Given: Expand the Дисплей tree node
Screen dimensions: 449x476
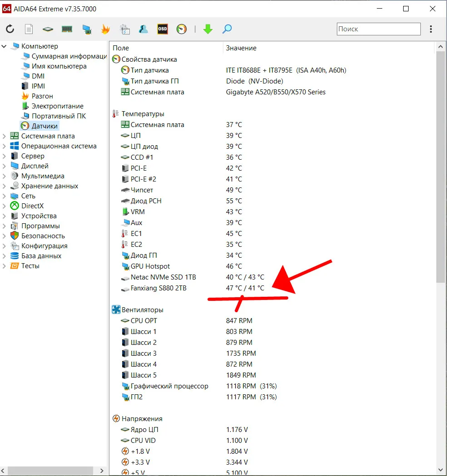Looking at the screenshot, I should click(4, 167).
